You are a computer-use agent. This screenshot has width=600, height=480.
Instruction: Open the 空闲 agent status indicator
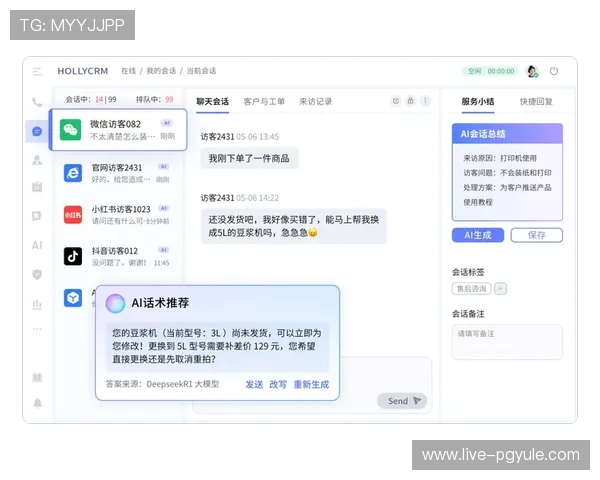pyautogui.click(x=491, y=71)
